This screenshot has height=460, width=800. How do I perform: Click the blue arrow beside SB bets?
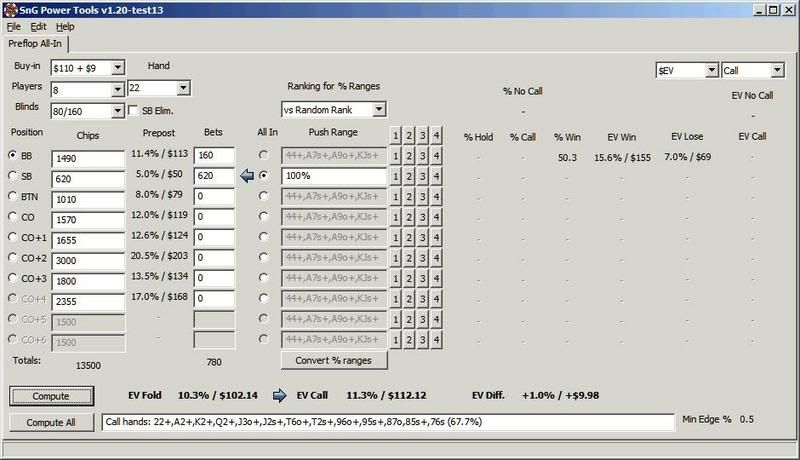[x=247, y=176]
